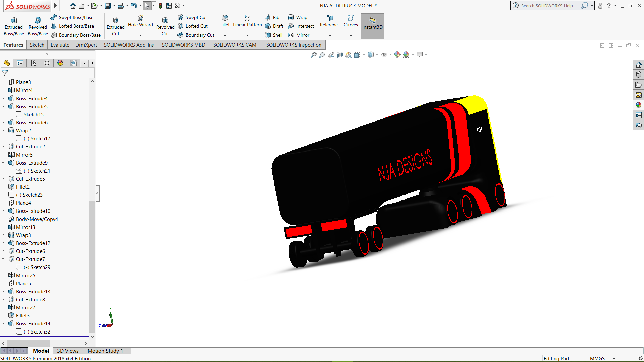Toggle the Section View icon

(x=340, y=55)
